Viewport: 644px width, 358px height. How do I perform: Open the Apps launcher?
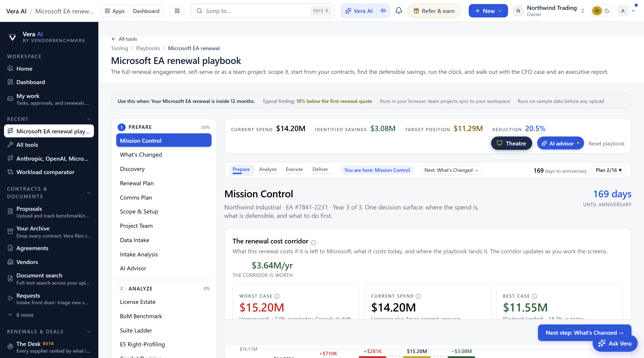tap(115, 11)
